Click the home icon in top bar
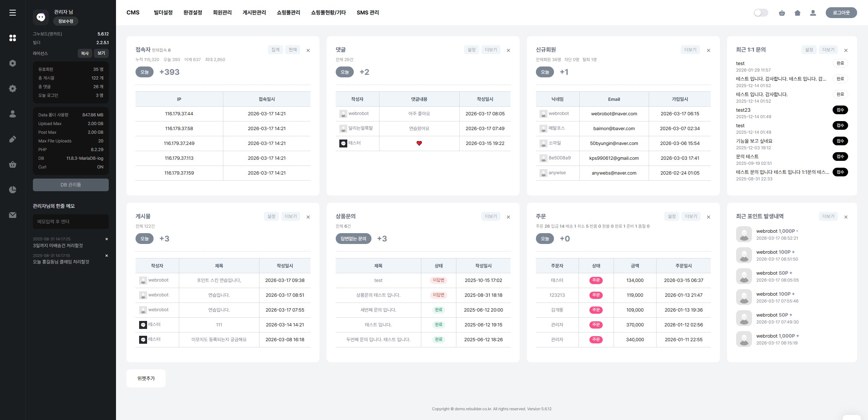The height and width of the screenshot is (420, 868). point(798,13)
